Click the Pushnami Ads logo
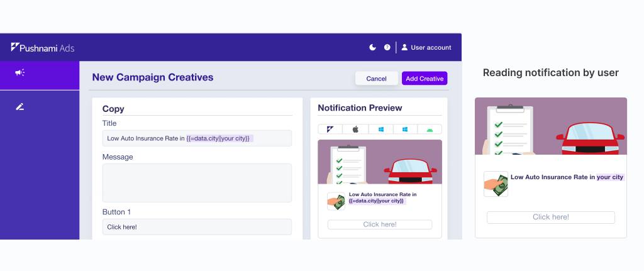The height and width of the screenshot is (271, 644). tap(42, 48)
